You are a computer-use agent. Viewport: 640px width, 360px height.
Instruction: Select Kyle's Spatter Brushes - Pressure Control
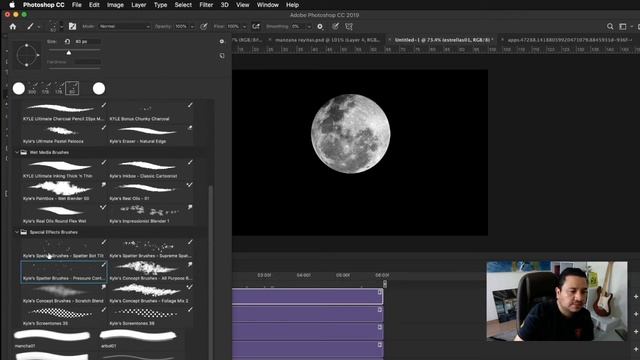[x=64, y=271]
